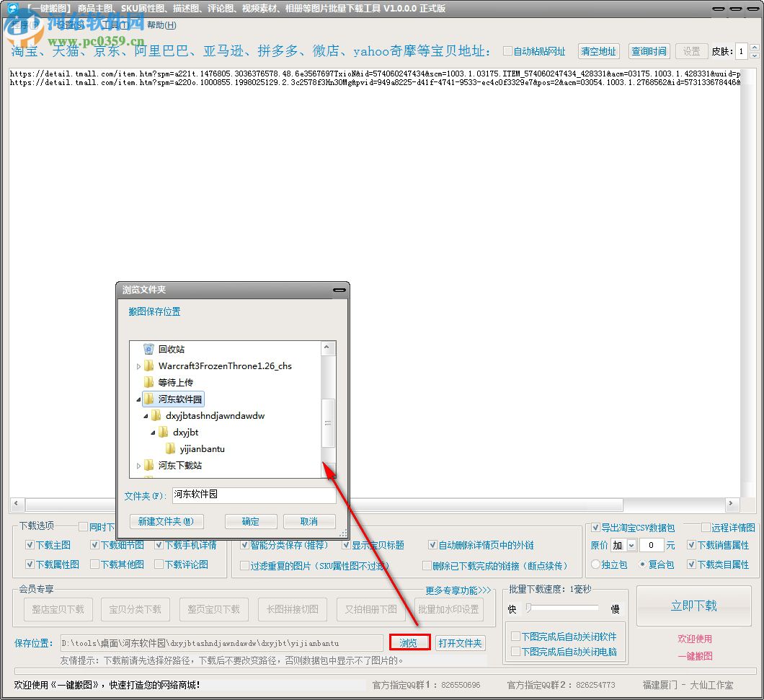Click the 清空地址 button

pyautogui.click(x=599, y=51)
